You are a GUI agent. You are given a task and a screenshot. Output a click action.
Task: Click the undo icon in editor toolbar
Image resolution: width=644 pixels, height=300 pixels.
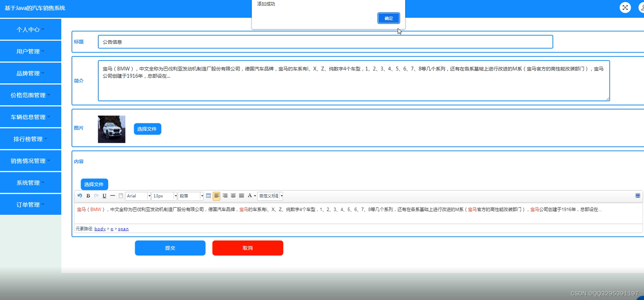[80, 196]
